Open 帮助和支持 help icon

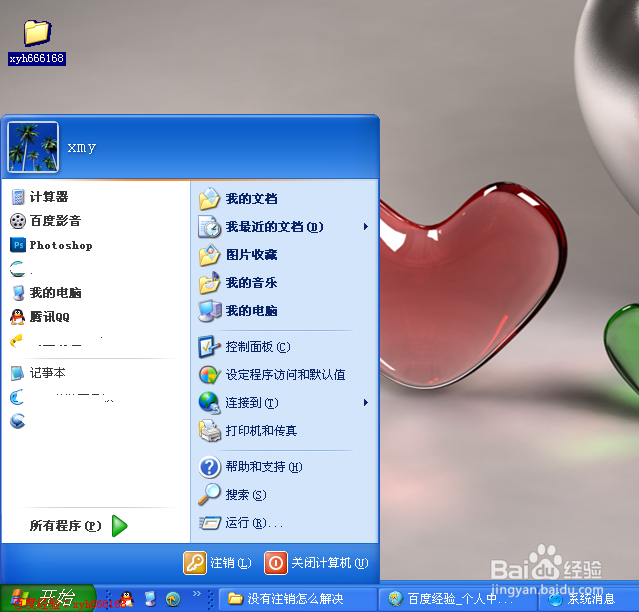coord(209,467)
